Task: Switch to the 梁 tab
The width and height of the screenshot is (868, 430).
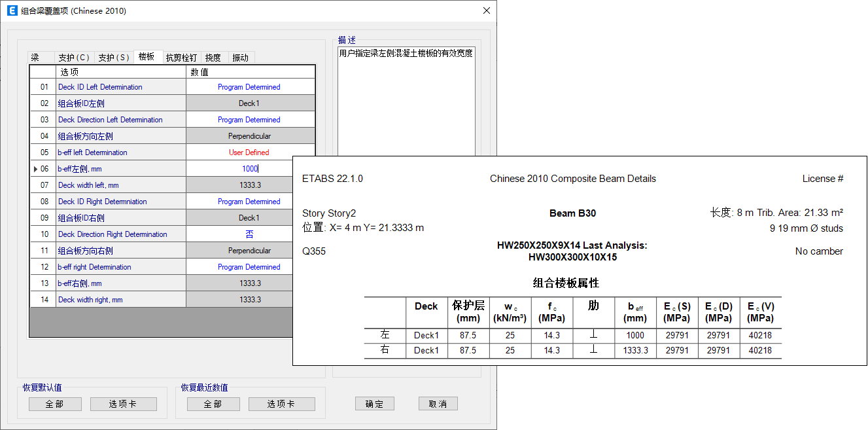Action: click(x=41, y=58)
